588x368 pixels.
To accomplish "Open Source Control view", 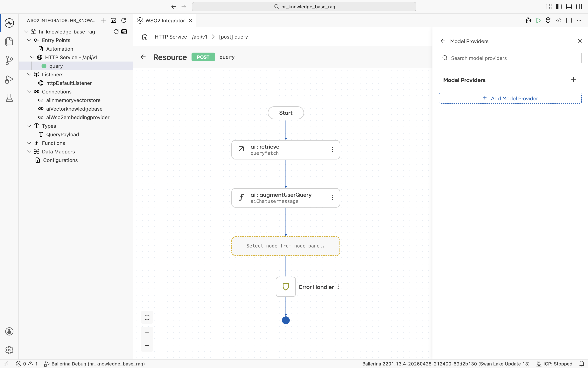I will pos(9,60).
